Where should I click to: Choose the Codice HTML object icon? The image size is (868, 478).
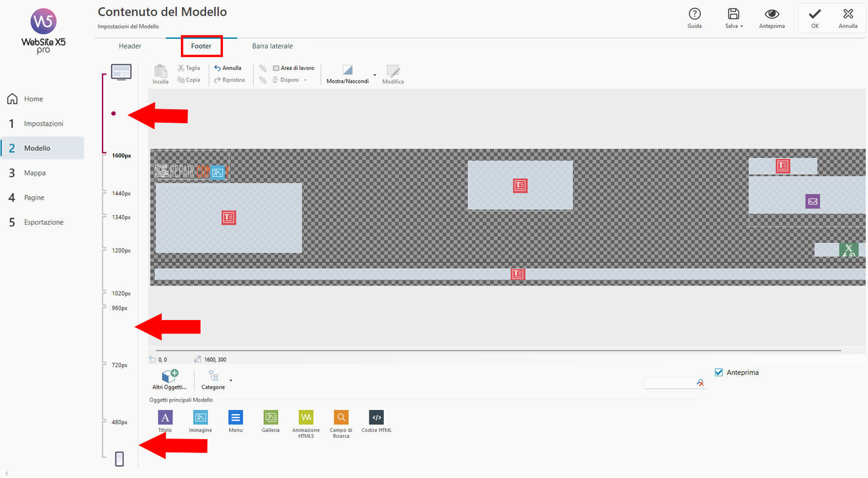coord(376,418)
